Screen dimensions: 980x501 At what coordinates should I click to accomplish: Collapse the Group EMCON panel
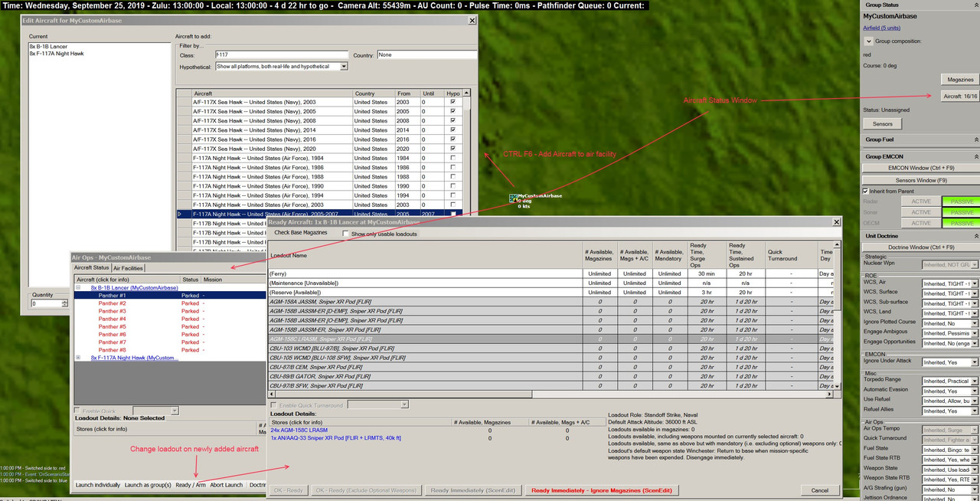point(975,156)
